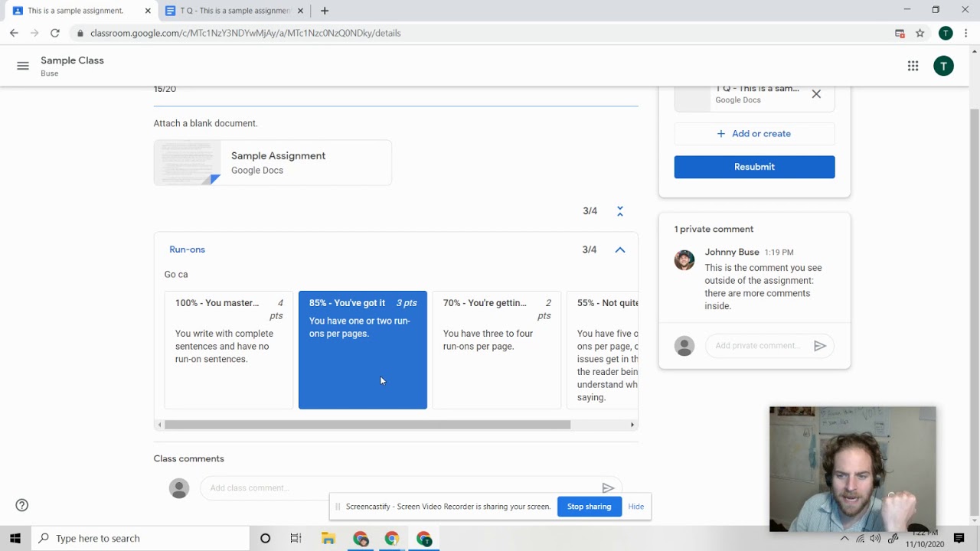Open File Explorer from the taskbar
Screen dimensions: 980x551
pos(328,538)
